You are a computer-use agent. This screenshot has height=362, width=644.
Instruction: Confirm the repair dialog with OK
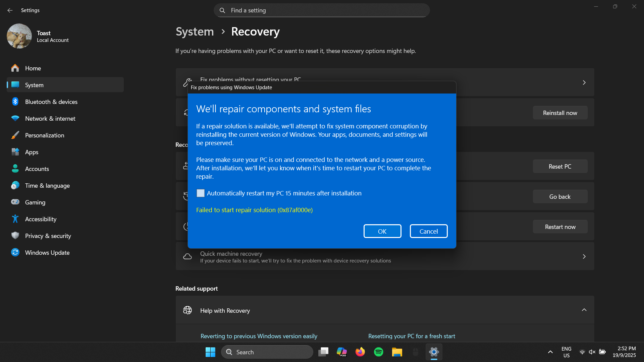tap(382, 231)
